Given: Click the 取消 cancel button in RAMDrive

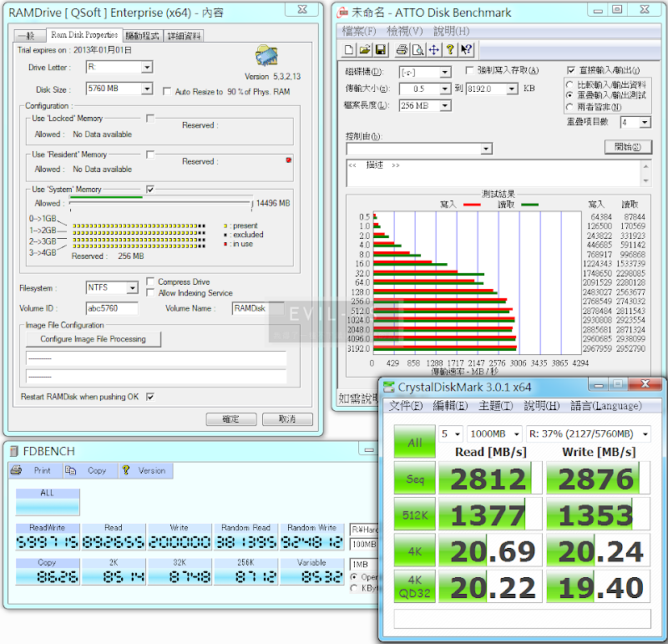Looking at the screenshot, I should pos(287,419).
